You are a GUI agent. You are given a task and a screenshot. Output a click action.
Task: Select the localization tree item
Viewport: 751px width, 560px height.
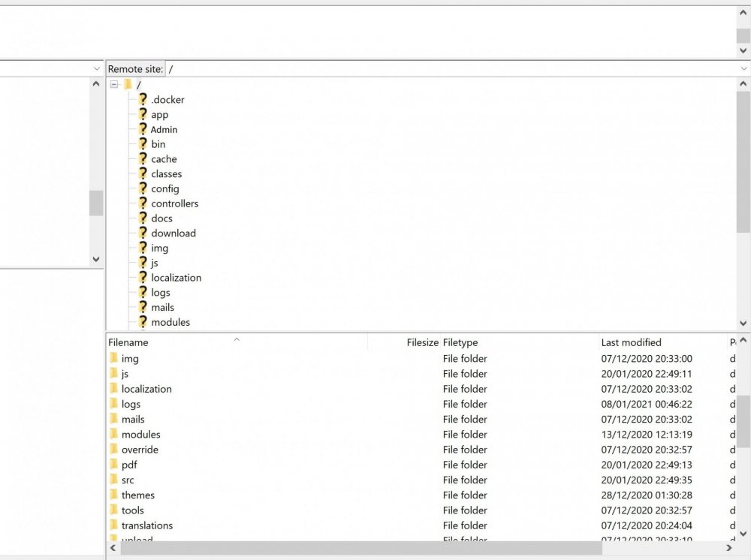point(176,278)
